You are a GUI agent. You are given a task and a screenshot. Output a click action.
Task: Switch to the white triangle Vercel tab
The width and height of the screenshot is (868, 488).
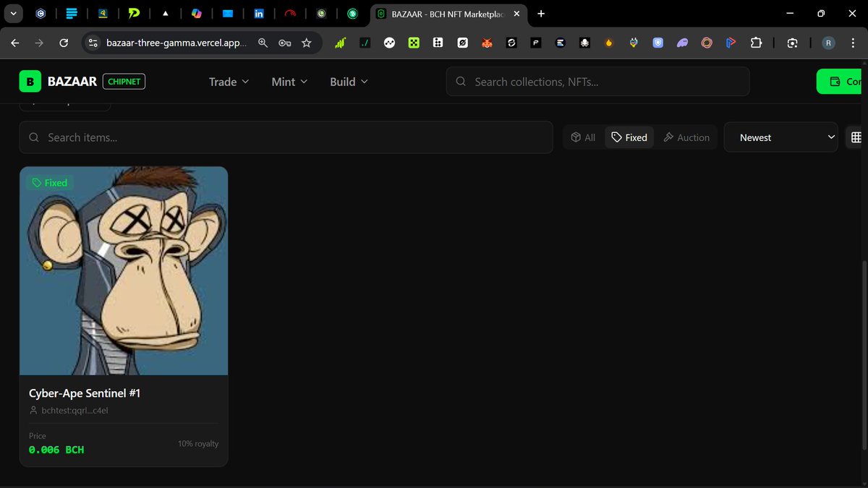pyautogui.click(x=166, y=14)
